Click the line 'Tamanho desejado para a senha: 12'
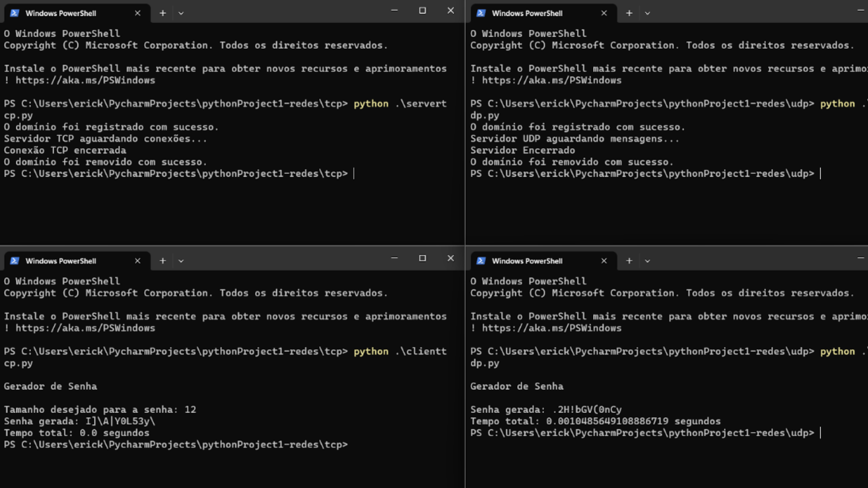Screen dimensions: 868x488 pyautogui.click(x=100, y=410)
